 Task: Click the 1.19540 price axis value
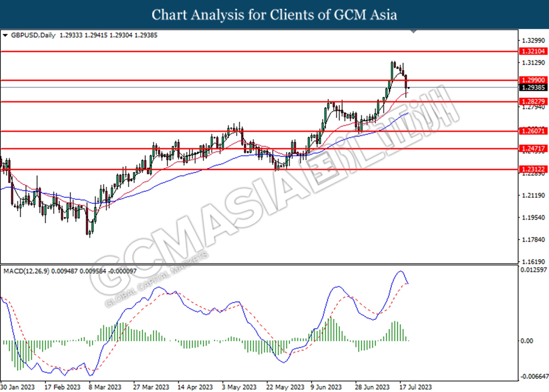click(x=533, y=218)
